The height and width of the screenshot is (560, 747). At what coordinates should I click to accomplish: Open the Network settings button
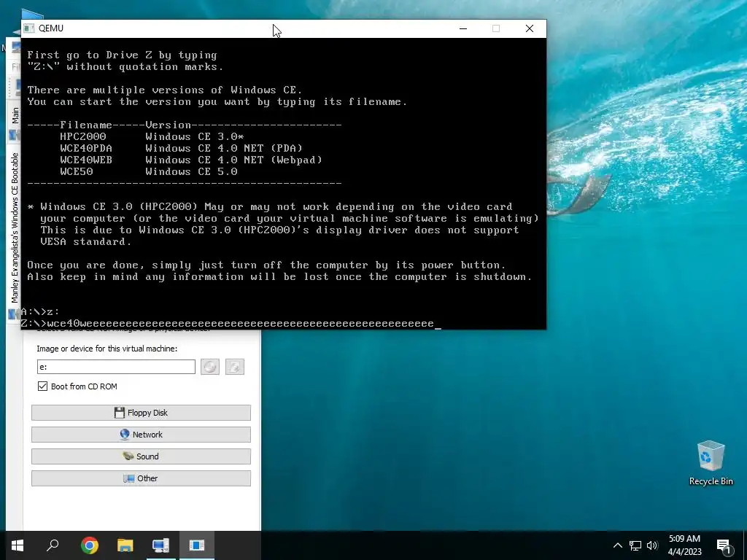141,435
